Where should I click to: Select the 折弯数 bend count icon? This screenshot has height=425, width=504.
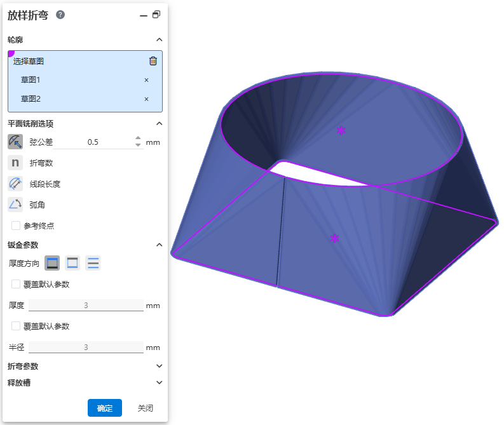tap(15, 163)
